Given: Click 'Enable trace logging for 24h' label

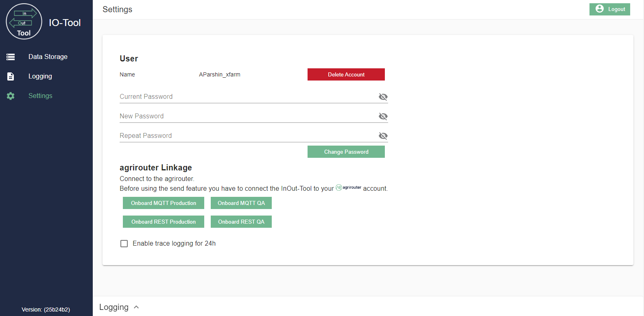Looking at the screenshot, I should click(x=174, y=244).
